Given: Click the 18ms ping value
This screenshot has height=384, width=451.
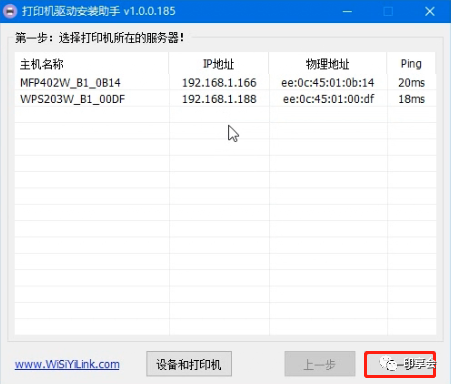Looking at the screenshot, I should click(412, 99).
